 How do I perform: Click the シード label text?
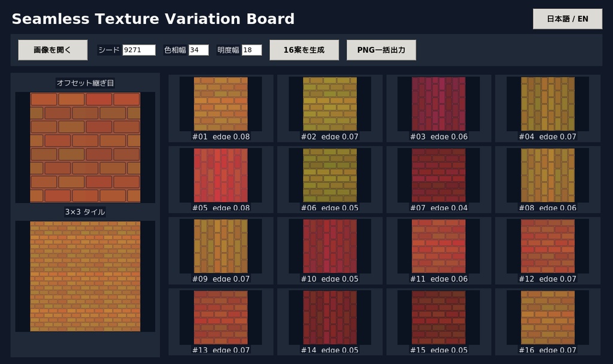[109, 50]
